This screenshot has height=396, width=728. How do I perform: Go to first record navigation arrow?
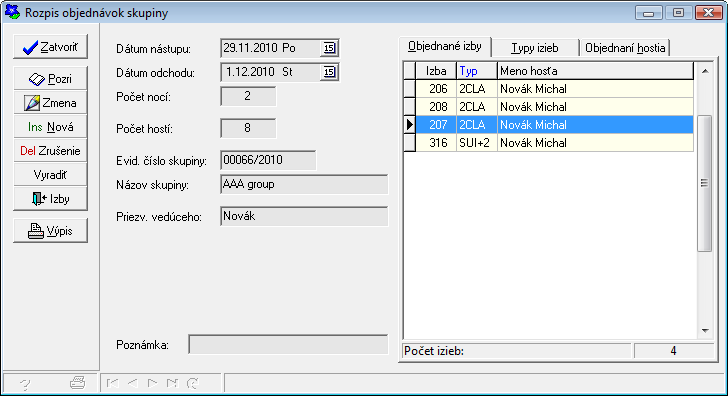coord(112,383)
